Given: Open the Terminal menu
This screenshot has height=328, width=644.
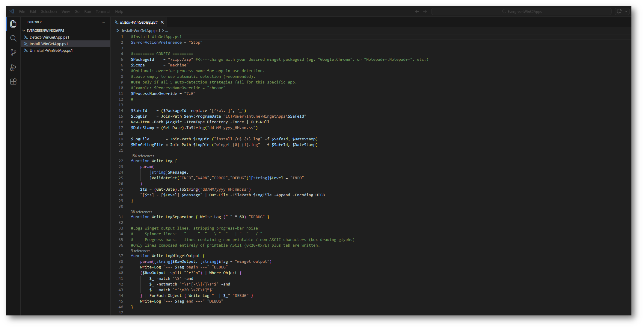Looking at the screenshot, I should [x=103, y=12].
